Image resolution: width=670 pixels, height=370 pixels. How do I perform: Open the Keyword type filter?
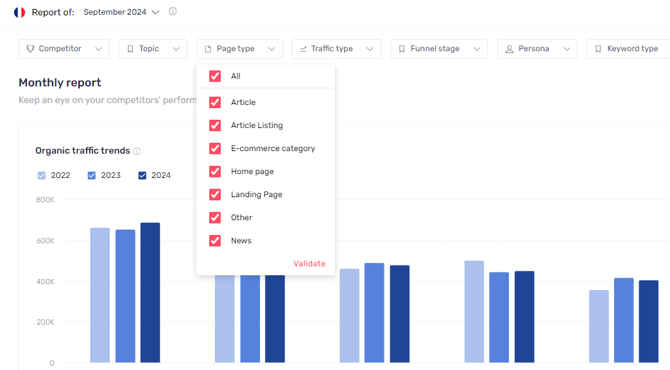[x=628, y=49]
